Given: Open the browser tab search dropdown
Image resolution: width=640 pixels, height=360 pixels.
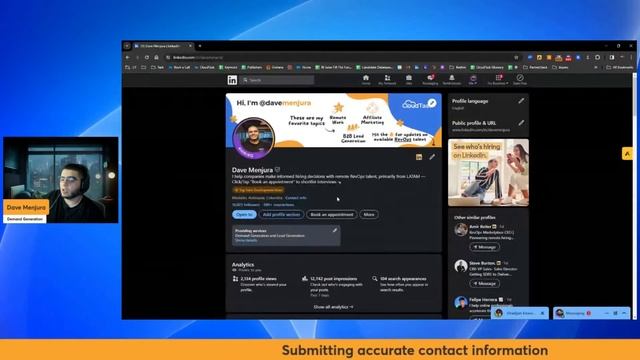Looking at the screenshot, I should [x=127, y=46].
